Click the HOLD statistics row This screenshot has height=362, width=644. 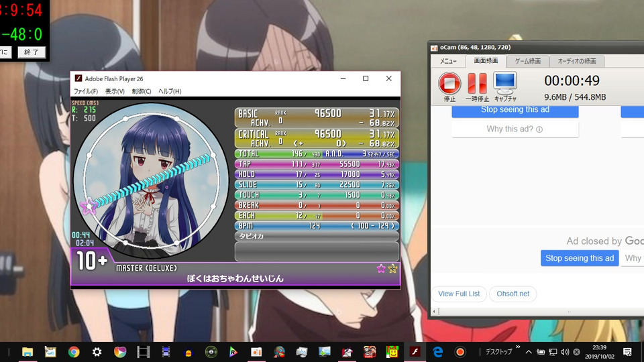[x=317, y=174]
